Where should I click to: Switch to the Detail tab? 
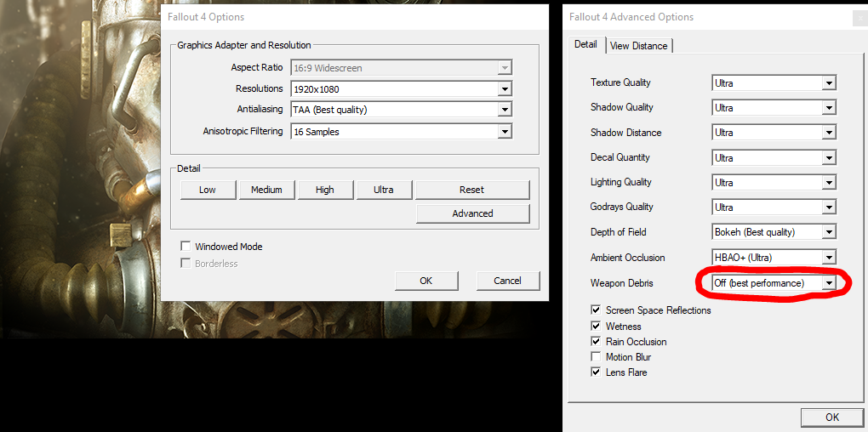click(x=585, y=44)
